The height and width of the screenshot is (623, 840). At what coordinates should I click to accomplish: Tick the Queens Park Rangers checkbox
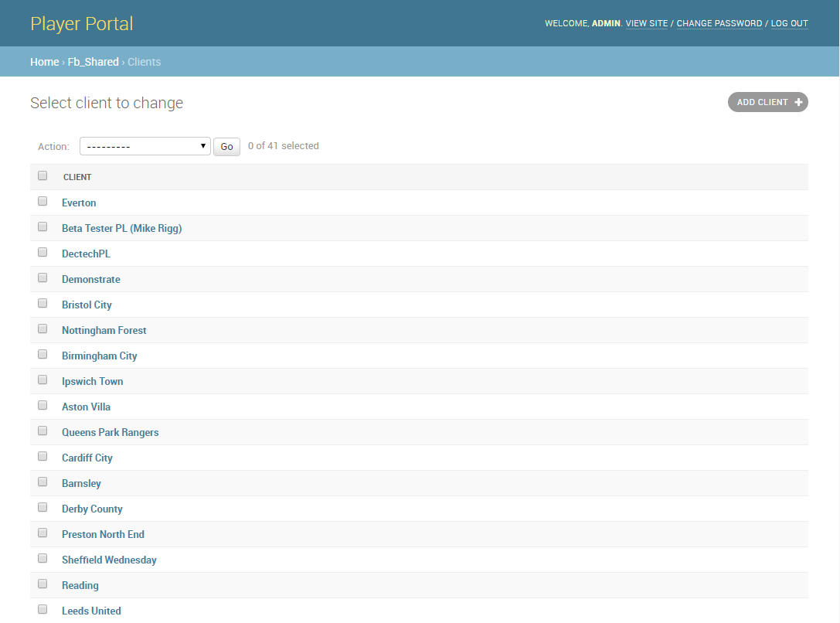point(43,431)
